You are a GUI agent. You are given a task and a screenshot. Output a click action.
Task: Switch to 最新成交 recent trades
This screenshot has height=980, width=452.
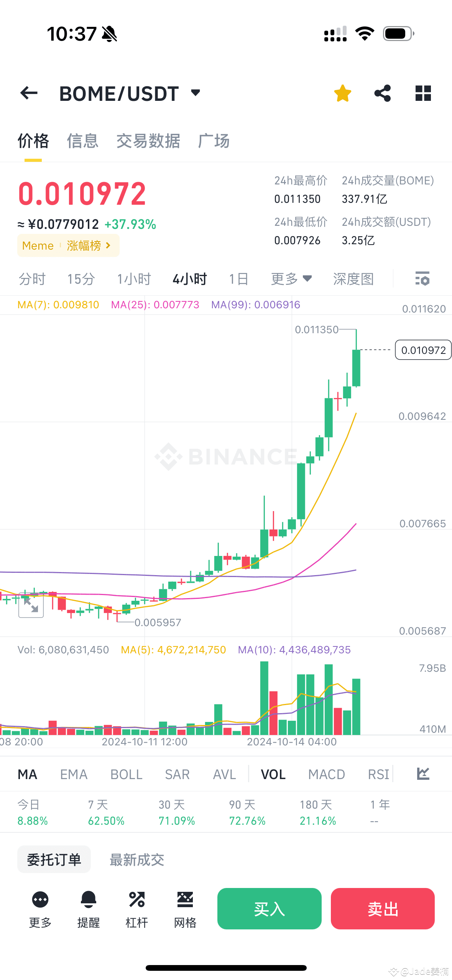[137, 860]
